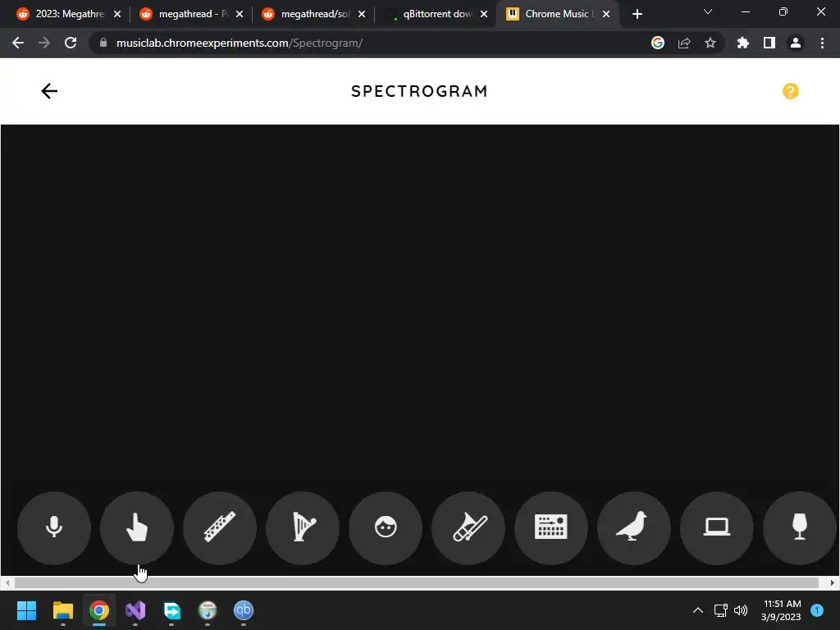Play the whistling face sample
This screenshot has width=840, height=630.
(386, 527)
